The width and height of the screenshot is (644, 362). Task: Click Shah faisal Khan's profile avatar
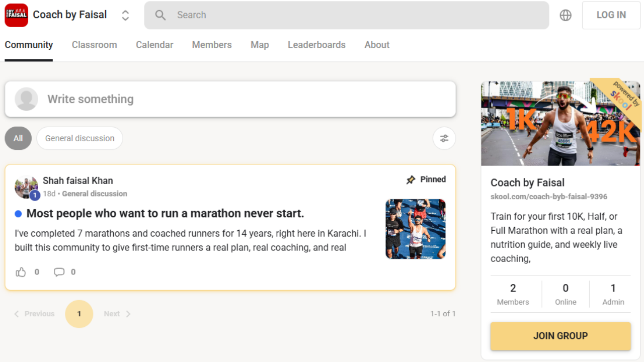[x=27, y=187]
